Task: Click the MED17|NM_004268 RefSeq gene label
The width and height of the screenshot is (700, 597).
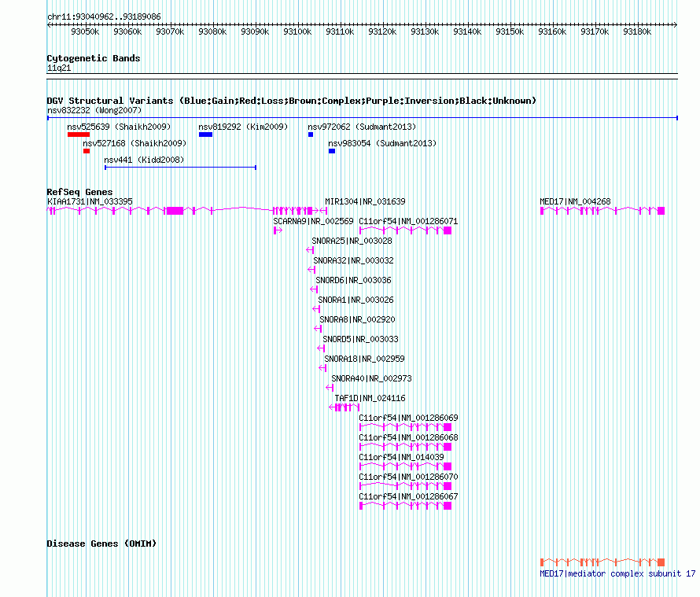Action: click(x=575, y=202)
